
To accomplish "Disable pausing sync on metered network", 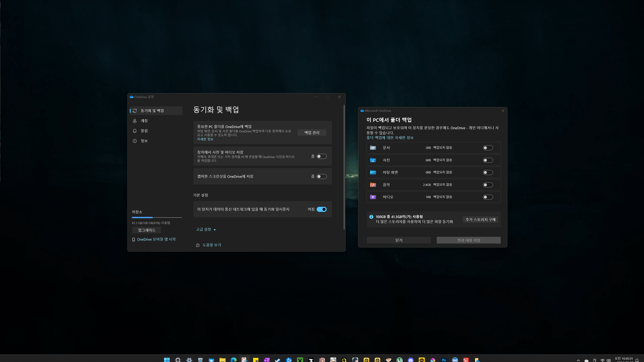I will click(x=321, y=209).
